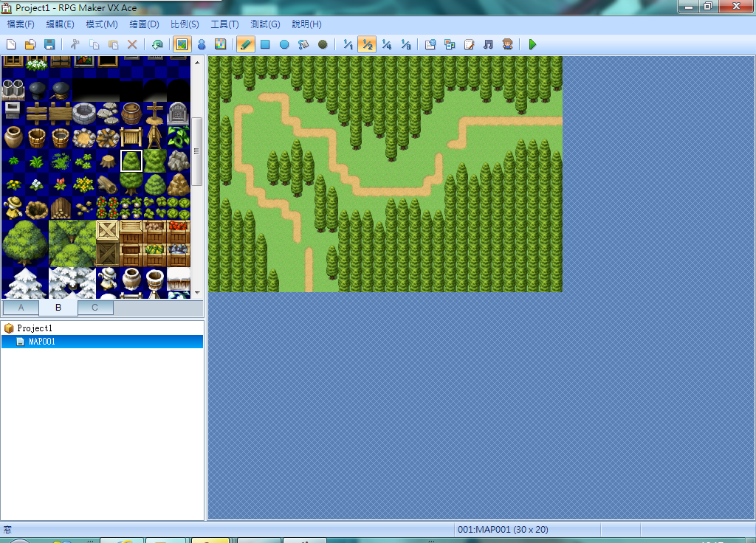Select the Rectangle drawing tool
Screen dimensions: 756x543
click(x=265, y=45)
